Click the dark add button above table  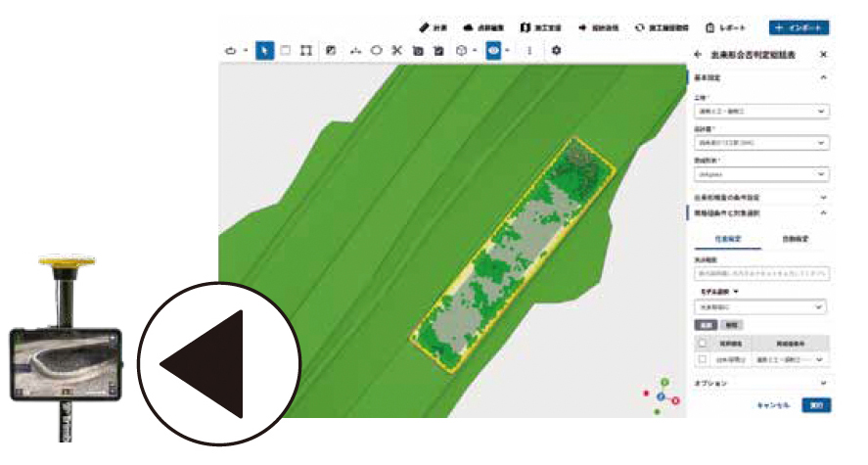point(706,325)
